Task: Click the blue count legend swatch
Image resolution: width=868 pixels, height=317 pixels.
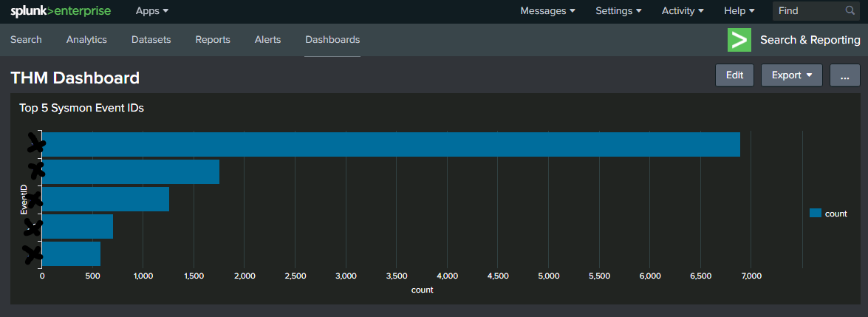Action: pos(816,213)
